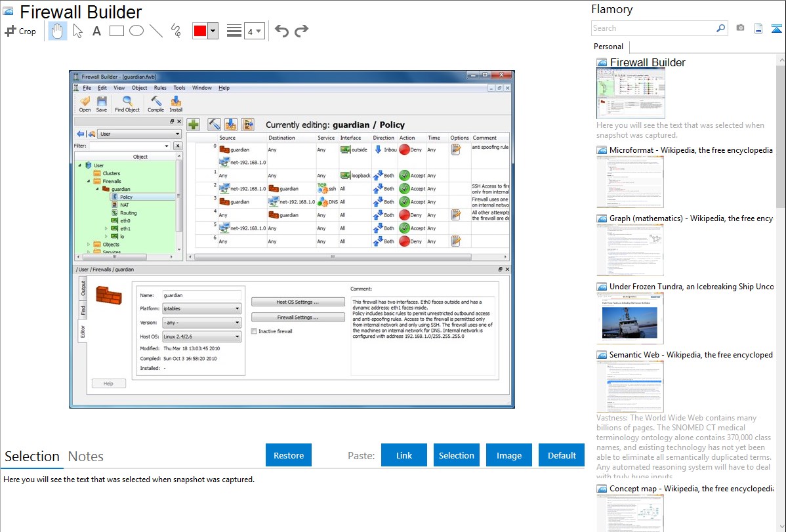Collapse the Firewalls tree folder
786x532 pixels.
click(x=89, y=181)
